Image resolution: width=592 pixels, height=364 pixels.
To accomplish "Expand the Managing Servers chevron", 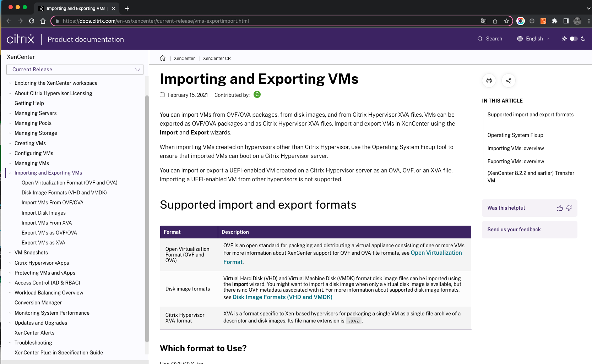I will coord(10,113).
